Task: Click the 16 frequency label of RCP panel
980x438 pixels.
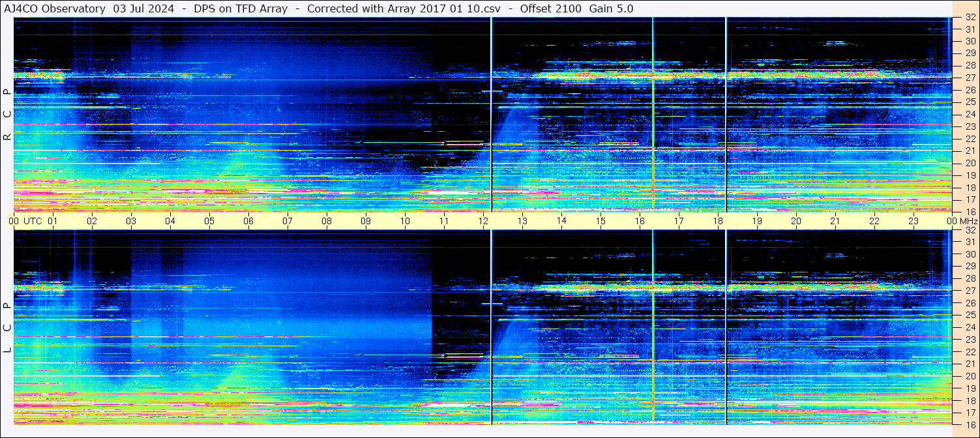Action: [x=970, y=211]
